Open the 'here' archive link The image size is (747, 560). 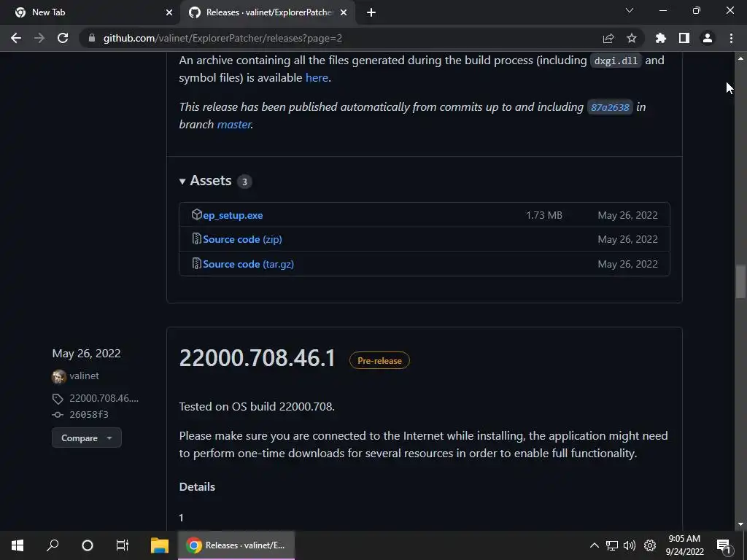317,77
